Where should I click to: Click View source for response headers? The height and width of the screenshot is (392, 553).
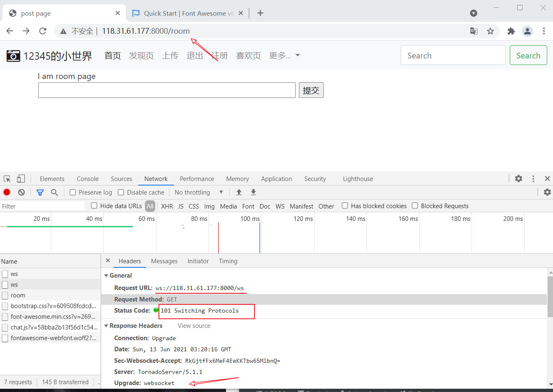tap(194, 326)
